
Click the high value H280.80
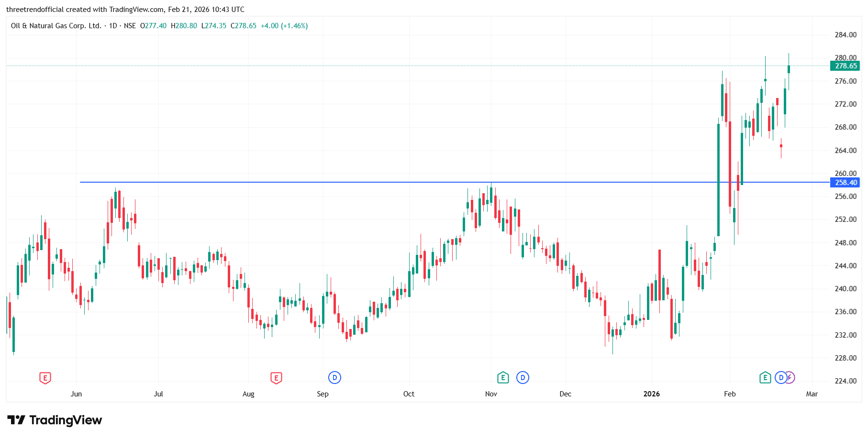pyautogui.click(x=184, y=26)
